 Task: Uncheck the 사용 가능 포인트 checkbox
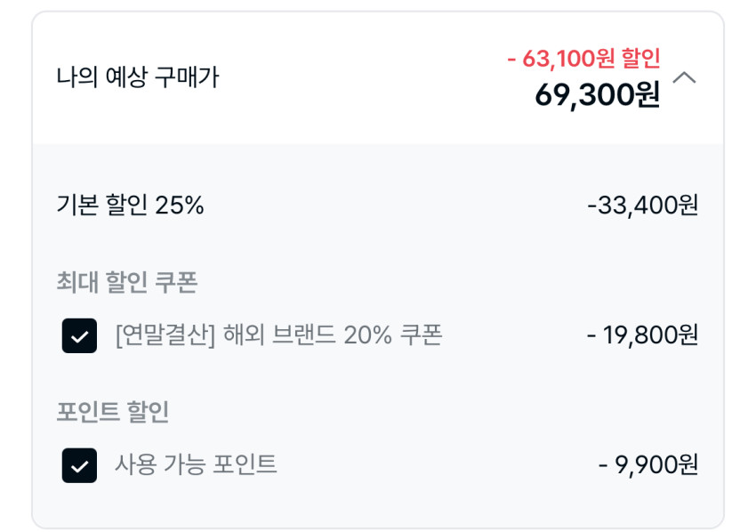point(79,465)
